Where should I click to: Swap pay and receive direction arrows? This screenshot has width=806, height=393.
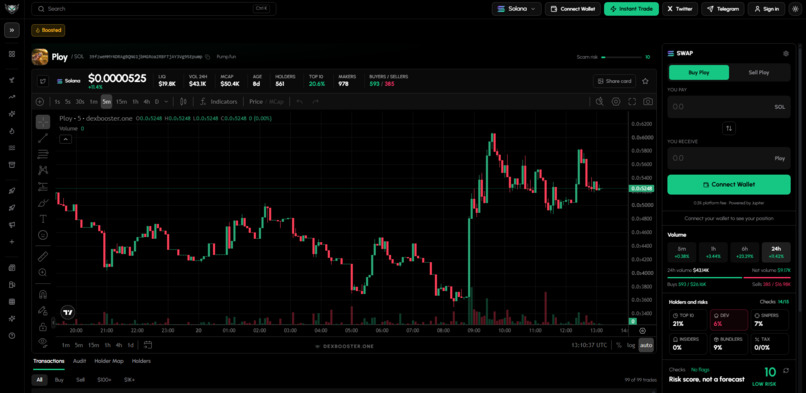(x=728, y=128)
